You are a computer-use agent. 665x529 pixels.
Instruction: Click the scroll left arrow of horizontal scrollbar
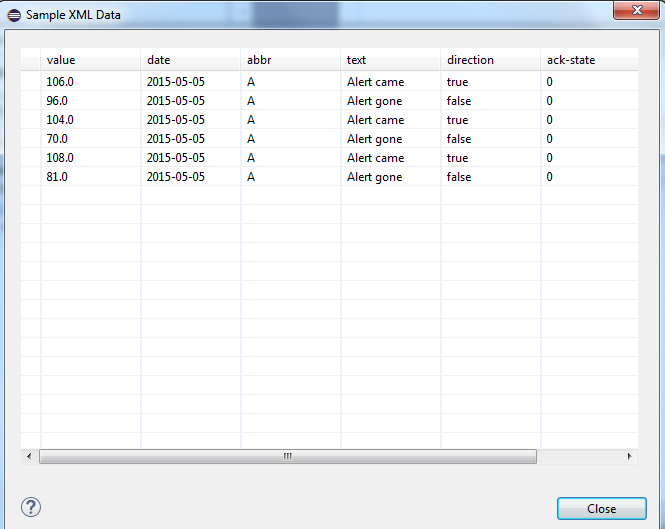[x=29, y=456]
